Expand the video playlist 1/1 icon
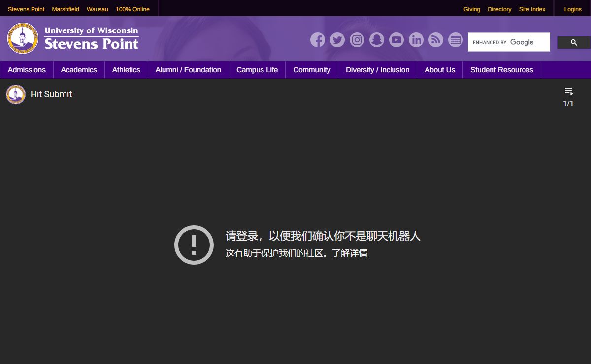The image size is (591, 364). coord(568,91)
